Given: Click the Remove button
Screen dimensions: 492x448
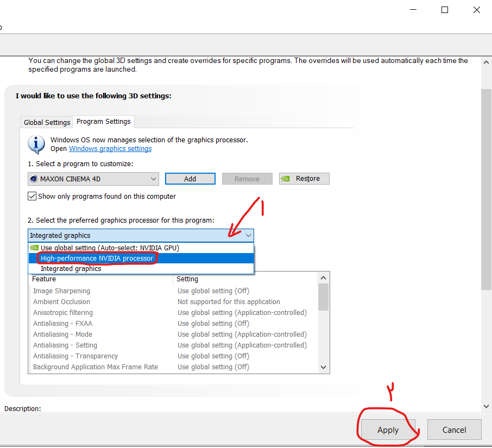Looking at the screenshot, I should (x=247, y=179).
